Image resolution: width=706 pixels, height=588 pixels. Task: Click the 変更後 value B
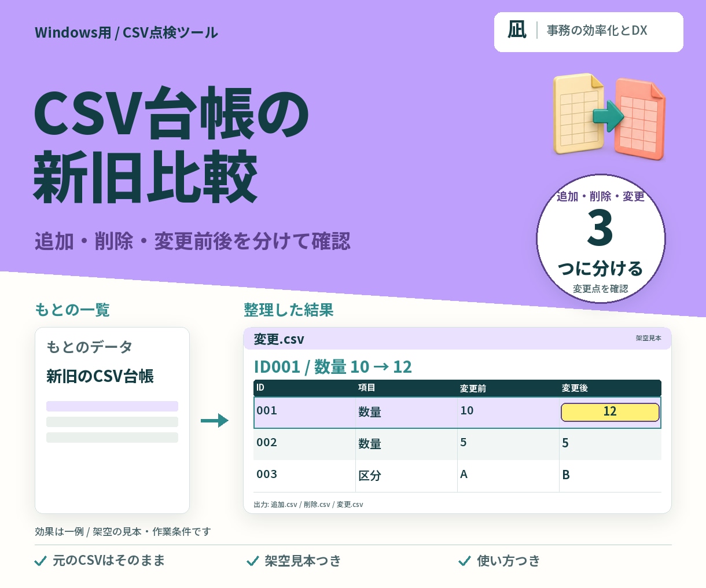tap(566, 475)
